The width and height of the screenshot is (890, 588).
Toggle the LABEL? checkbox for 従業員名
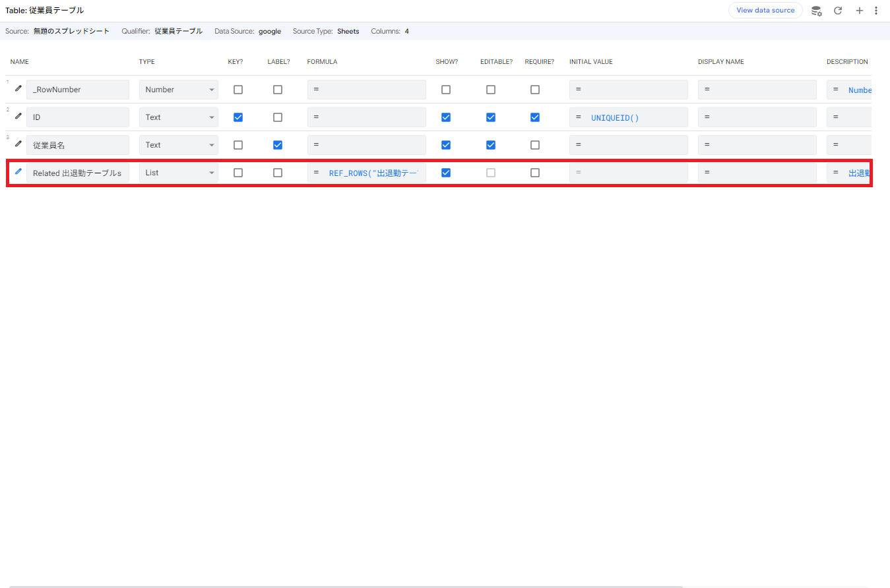[278, 145]
